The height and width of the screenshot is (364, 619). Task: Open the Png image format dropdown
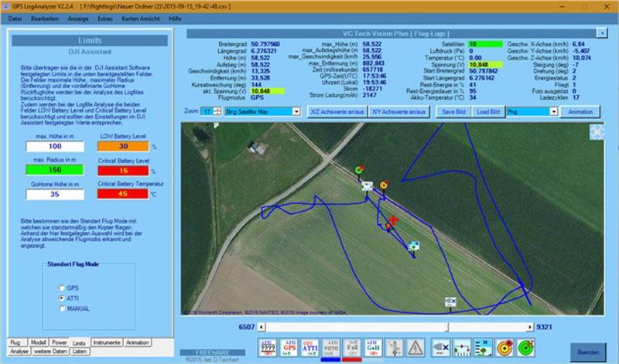pyautogui.click(x=553, y=111)
